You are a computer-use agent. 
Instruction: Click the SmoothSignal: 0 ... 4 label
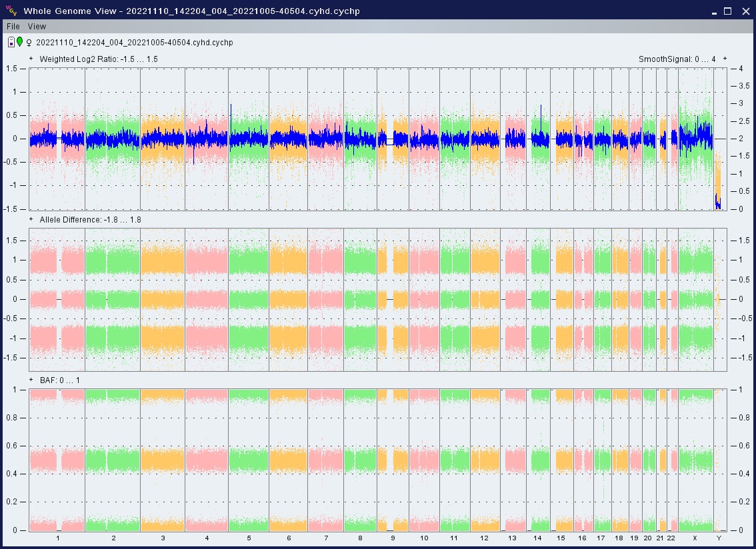click(x=677, y=59)
